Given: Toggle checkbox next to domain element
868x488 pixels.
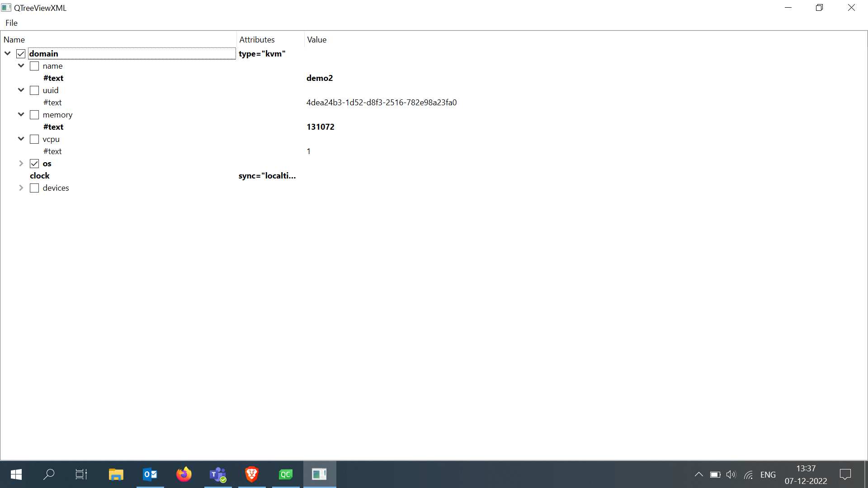Looking at the screenshot, I should 21,54.
